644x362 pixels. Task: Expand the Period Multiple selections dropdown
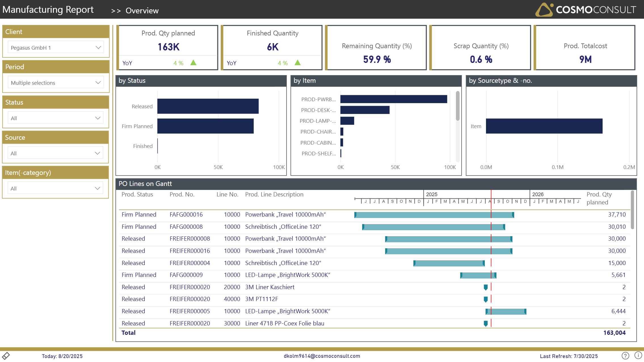coord(56,82)
